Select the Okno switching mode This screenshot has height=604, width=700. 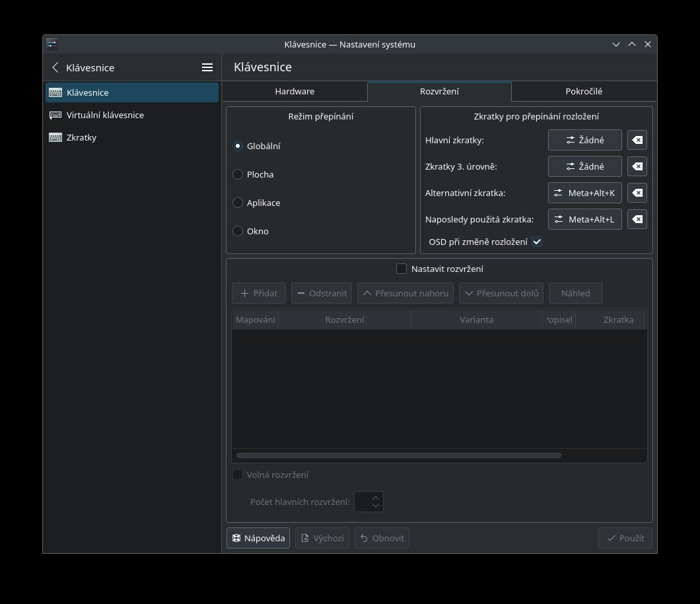coord(238,231)
